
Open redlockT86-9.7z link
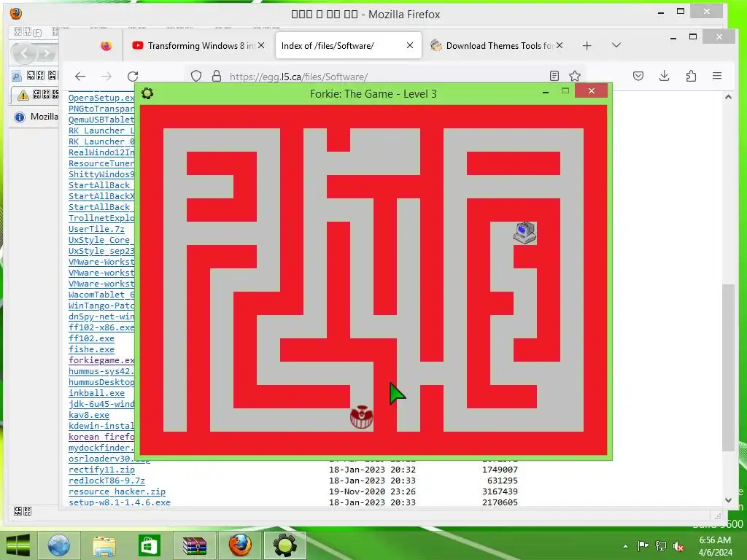(x=107, y=481)
